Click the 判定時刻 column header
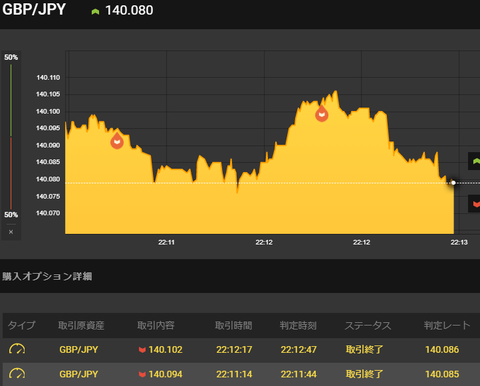 tap(298, 325)
